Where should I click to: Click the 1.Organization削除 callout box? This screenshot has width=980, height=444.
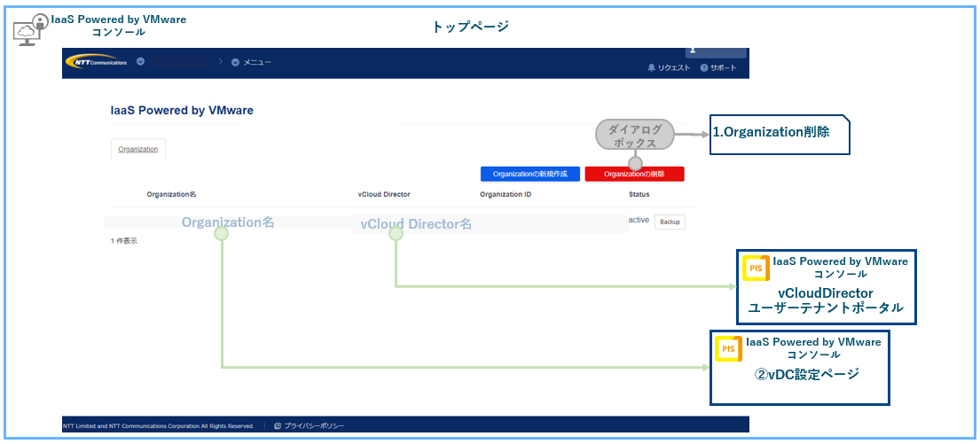click(779, 134)
